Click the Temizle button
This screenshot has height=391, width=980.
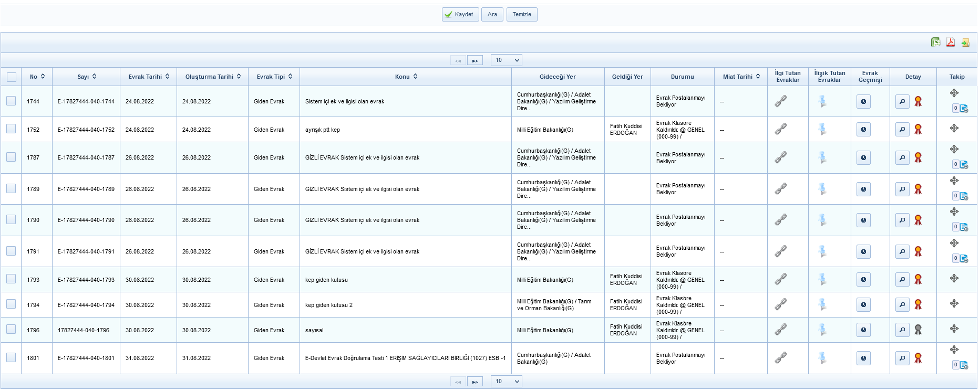coord(521,15)
